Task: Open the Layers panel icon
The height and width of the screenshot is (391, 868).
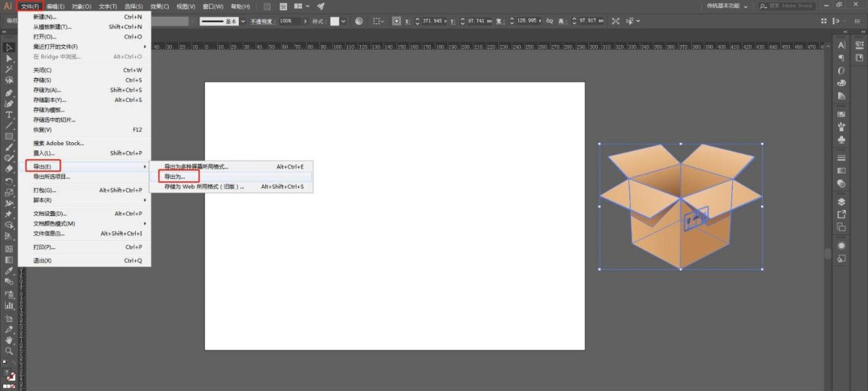Action: tap(841, 202)
